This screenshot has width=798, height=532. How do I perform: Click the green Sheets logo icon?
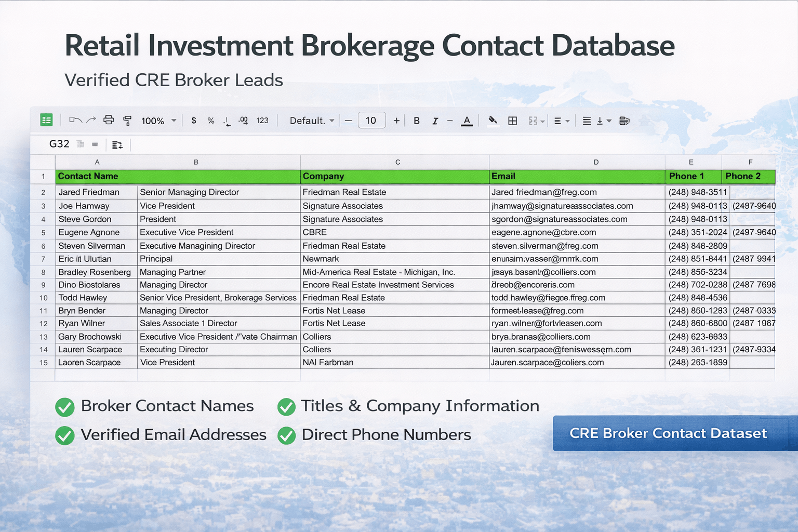(x=46, y=120)
